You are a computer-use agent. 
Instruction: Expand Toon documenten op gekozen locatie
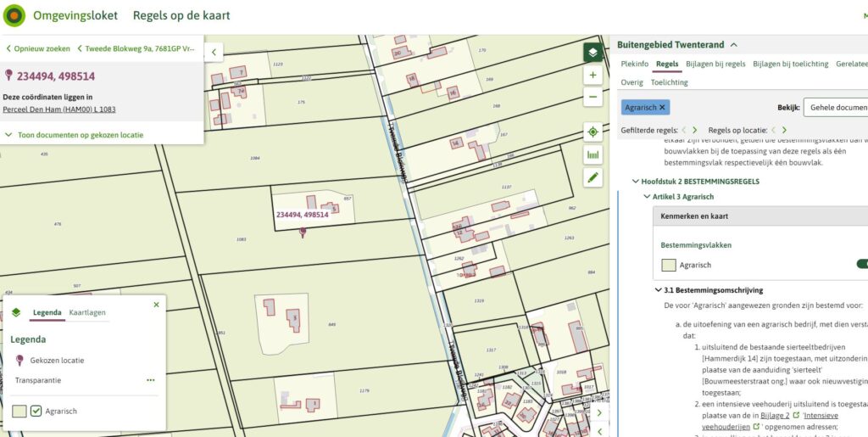(75, 135)
